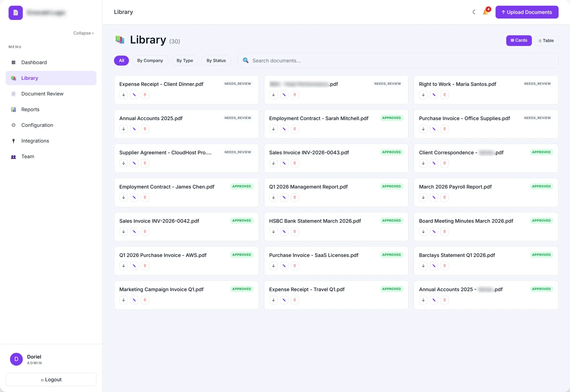Log out of the account
This screenshot has width=570, height=392.
(x=51, y=380)
